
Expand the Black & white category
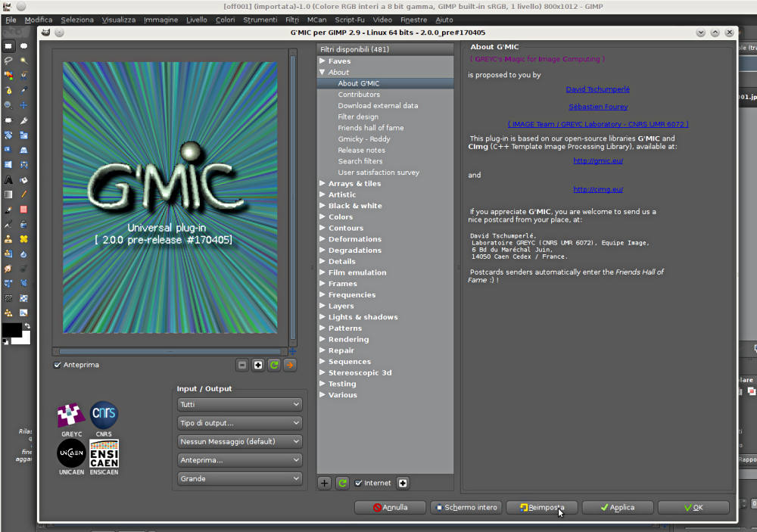pyautogui.click(x=322, y=206)
